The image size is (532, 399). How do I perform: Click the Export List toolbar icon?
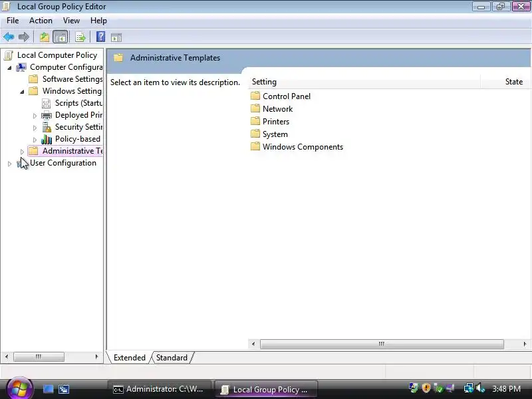pos(80,37)
